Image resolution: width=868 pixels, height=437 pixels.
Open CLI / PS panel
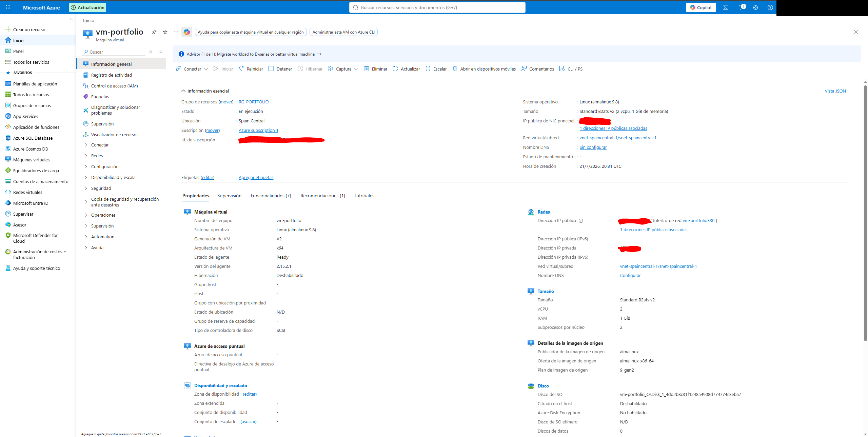pos(571,69)
